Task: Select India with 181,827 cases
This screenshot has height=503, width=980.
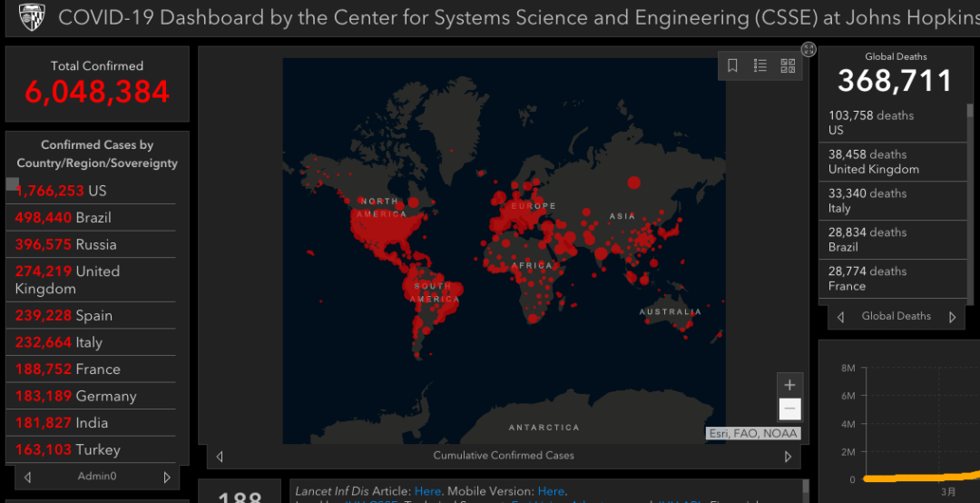Action: click(92, 423)
